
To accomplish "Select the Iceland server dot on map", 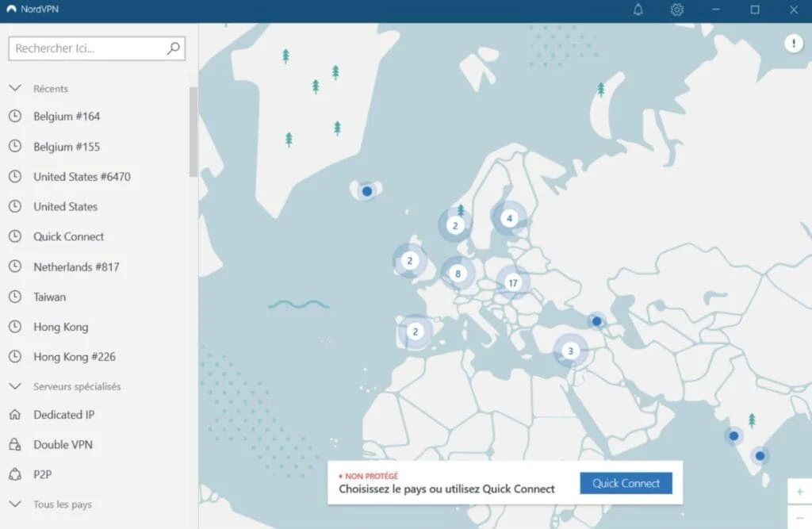I will tap(367, 191).
